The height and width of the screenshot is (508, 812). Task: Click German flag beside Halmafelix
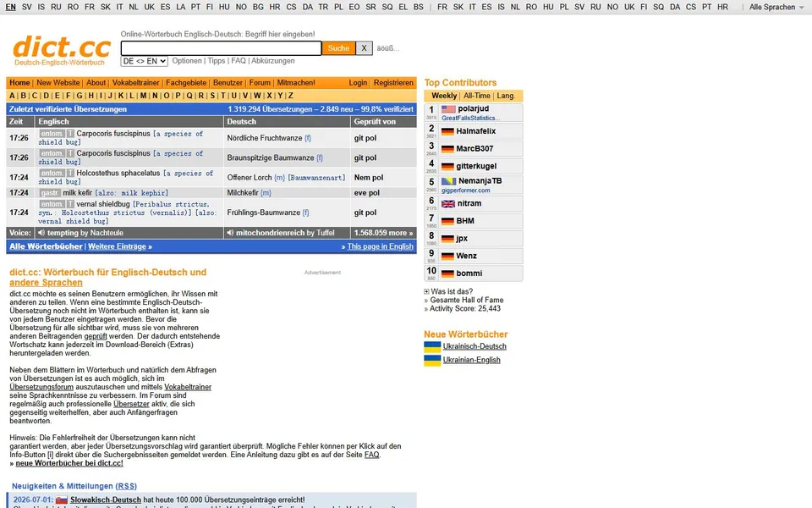tap(448, 132)
